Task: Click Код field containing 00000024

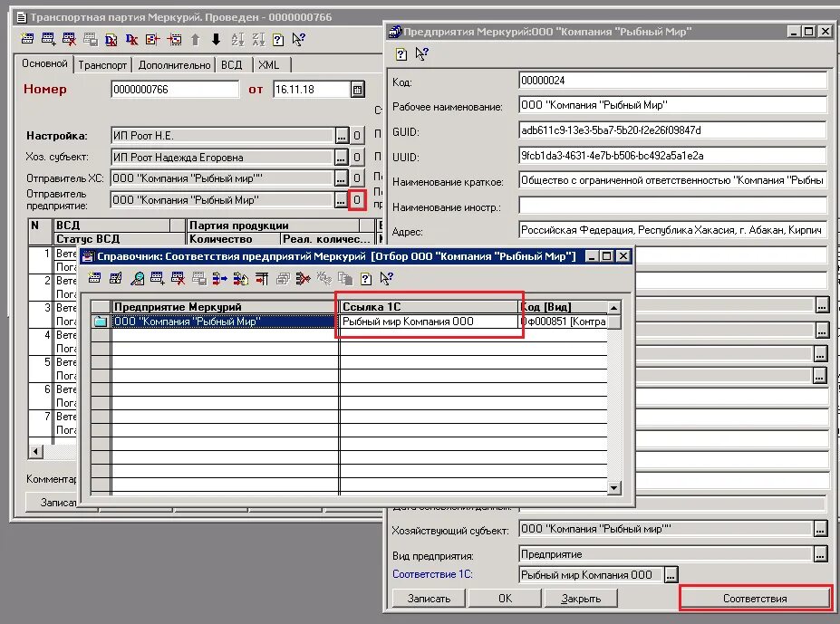Action: coord(673,81)
